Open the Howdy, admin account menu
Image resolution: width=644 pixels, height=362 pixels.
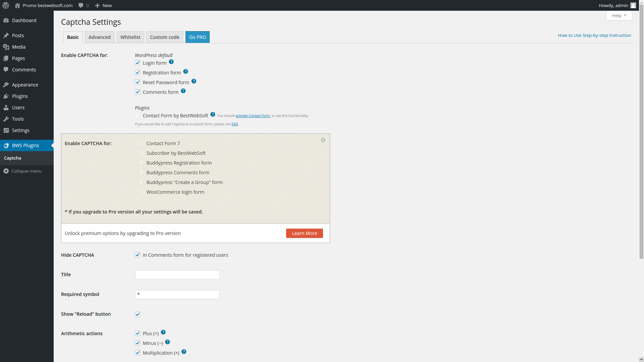[x=617, y=5]
